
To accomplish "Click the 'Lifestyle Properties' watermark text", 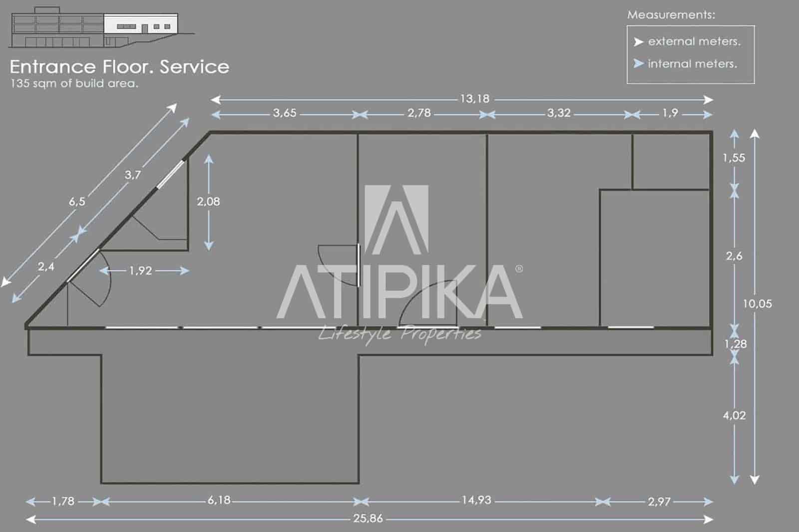I will [x=399, y=333].
